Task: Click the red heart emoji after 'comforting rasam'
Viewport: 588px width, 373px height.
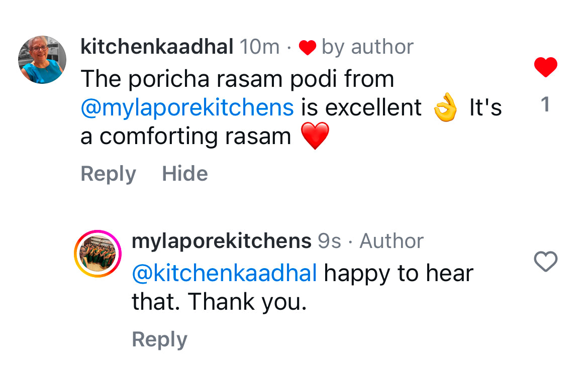Action: click(315, 135)
